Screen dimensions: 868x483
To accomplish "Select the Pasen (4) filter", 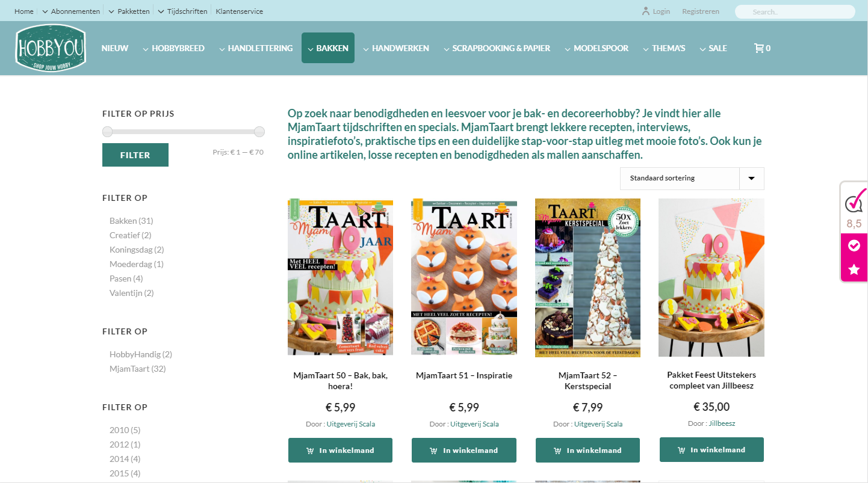I will [x=126, y=278].
